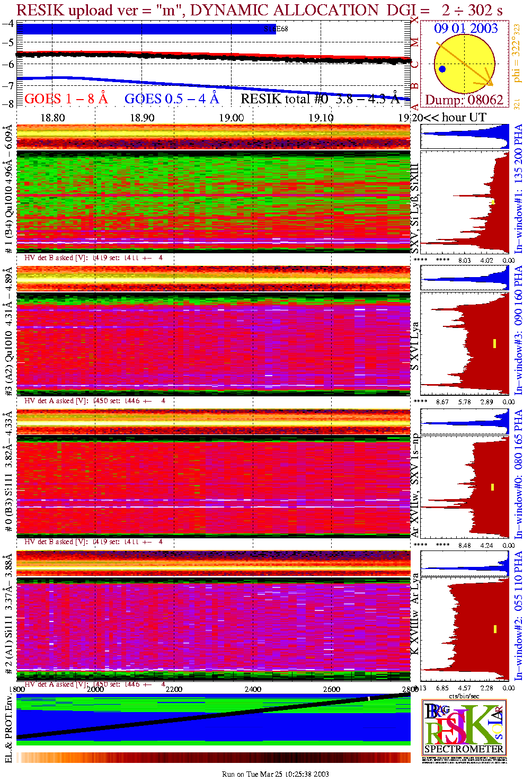The image size is (532, 782).
Task: Select the GOES 1 – 8 Å legend label
Action: point(66,99)
